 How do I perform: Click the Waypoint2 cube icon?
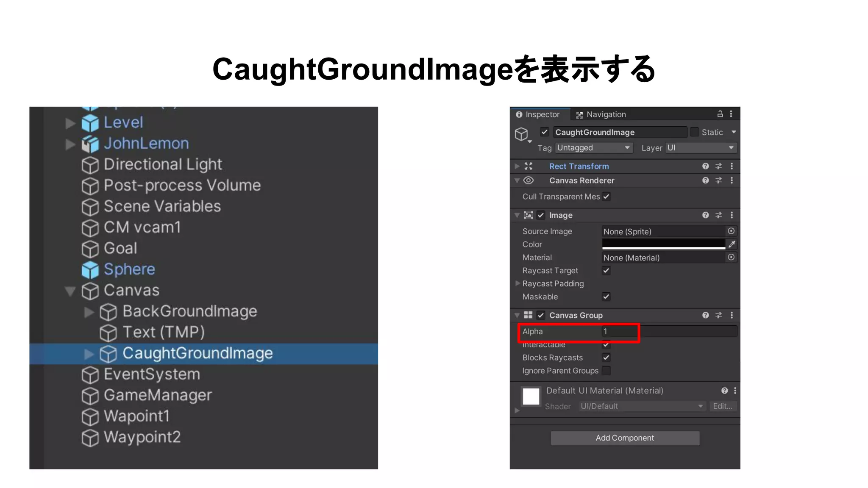tap(90, 438)
